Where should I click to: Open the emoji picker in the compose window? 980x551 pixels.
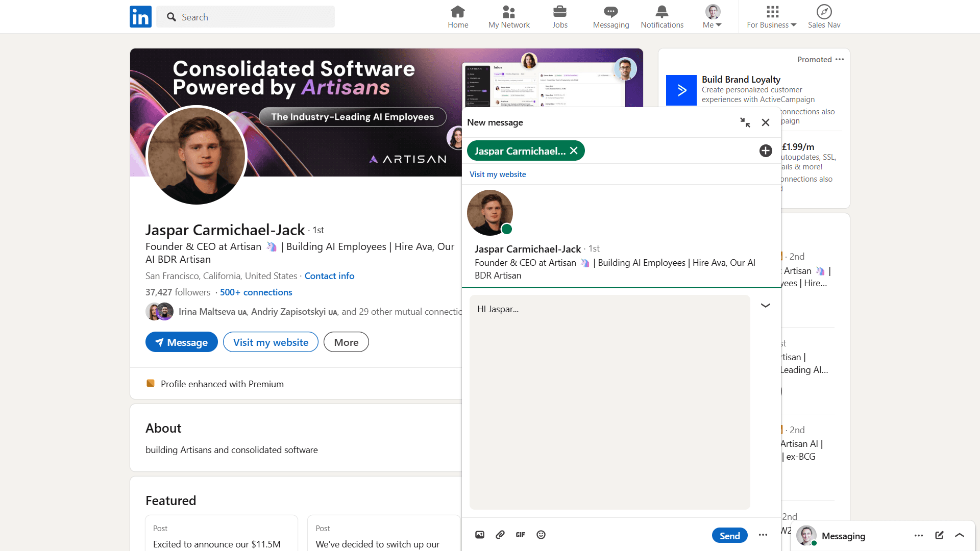click(541, 535)
